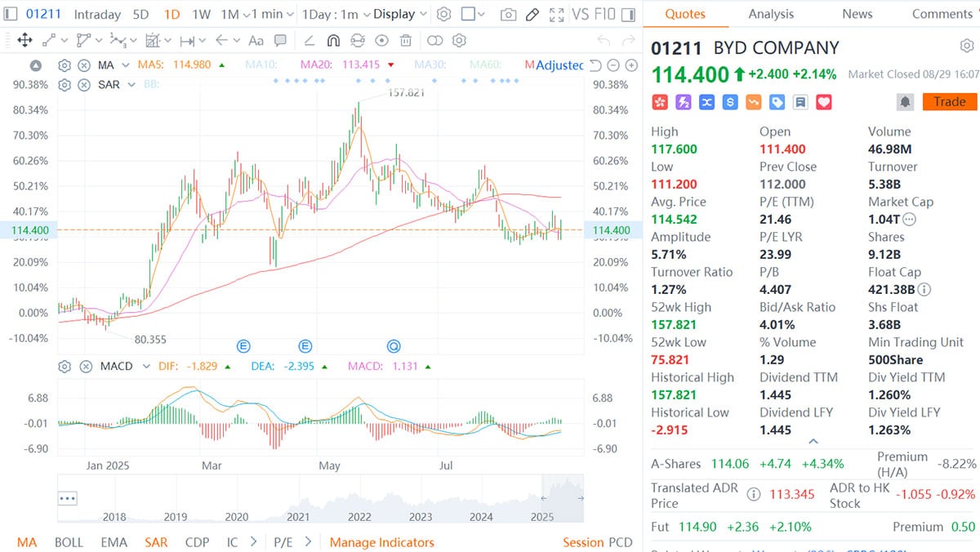Switch to the Analysis tab
Viewport: 980px width, 552px height.
[771, 13]
